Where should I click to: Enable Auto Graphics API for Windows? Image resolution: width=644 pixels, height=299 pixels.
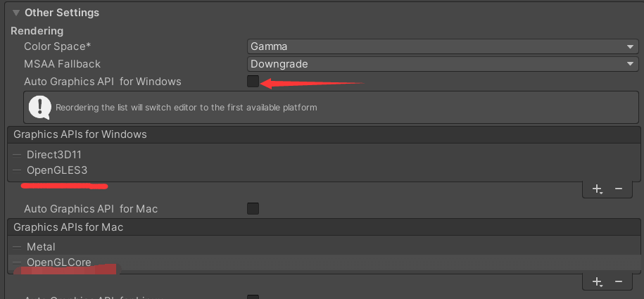pos(253,82)
